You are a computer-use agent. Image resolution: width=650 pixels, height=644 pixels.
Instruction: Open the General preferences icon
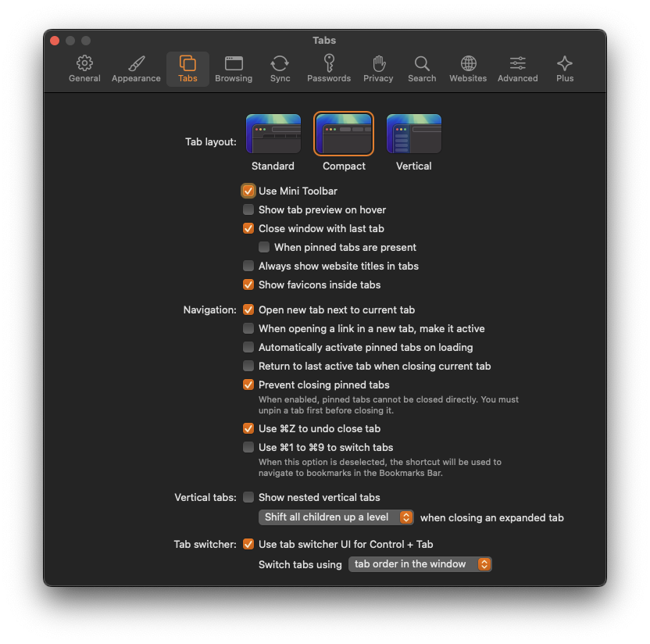(x=84, y=63)
